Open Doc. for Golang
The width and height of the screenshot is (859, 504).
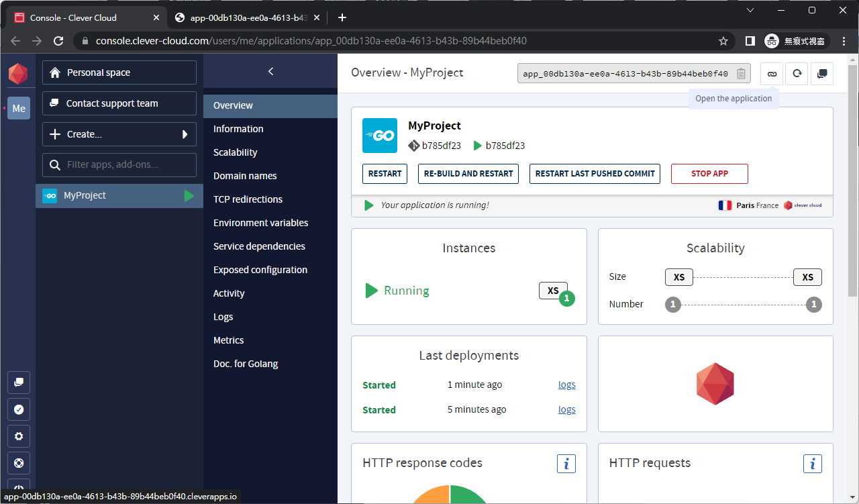[270, 364]
